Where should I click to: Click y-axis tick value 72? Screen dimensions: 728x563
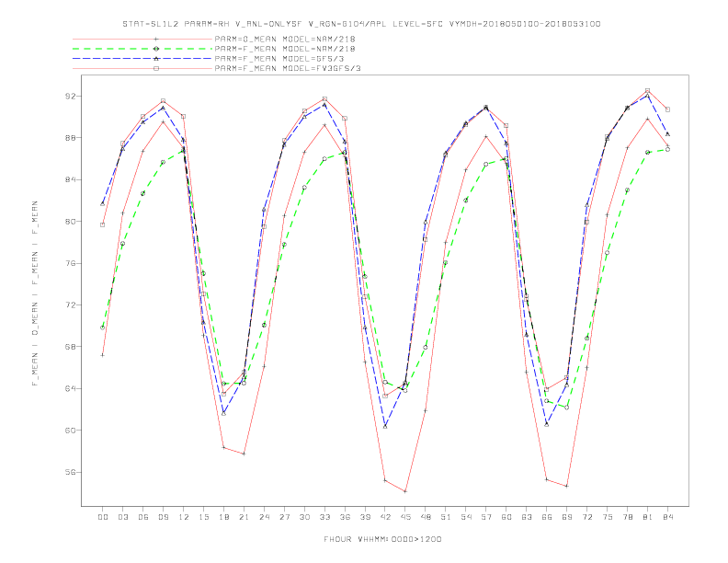click(71, 305)
